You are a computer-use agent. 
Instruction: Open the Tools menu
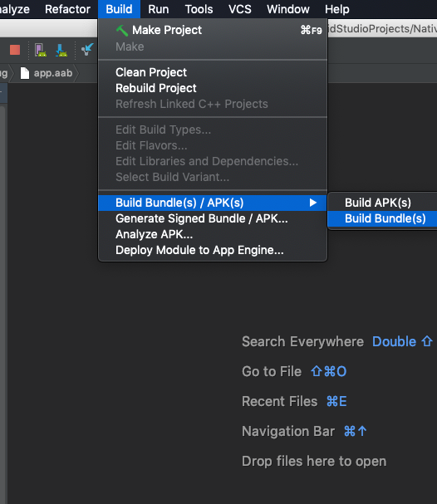click(x=199, y=9)
